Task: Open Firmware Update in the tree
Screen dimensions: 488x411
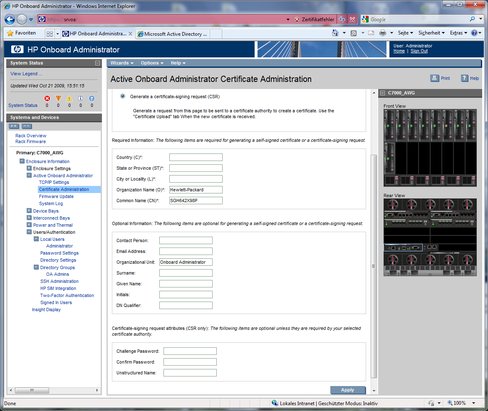Action: click(x=56, y=196)
